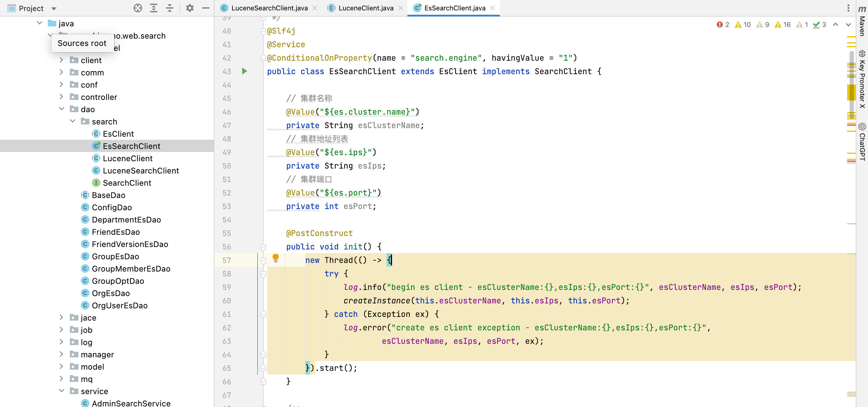This screenshot has height=407, width=868.
Task: Expand the job folder
Action: 61,329
